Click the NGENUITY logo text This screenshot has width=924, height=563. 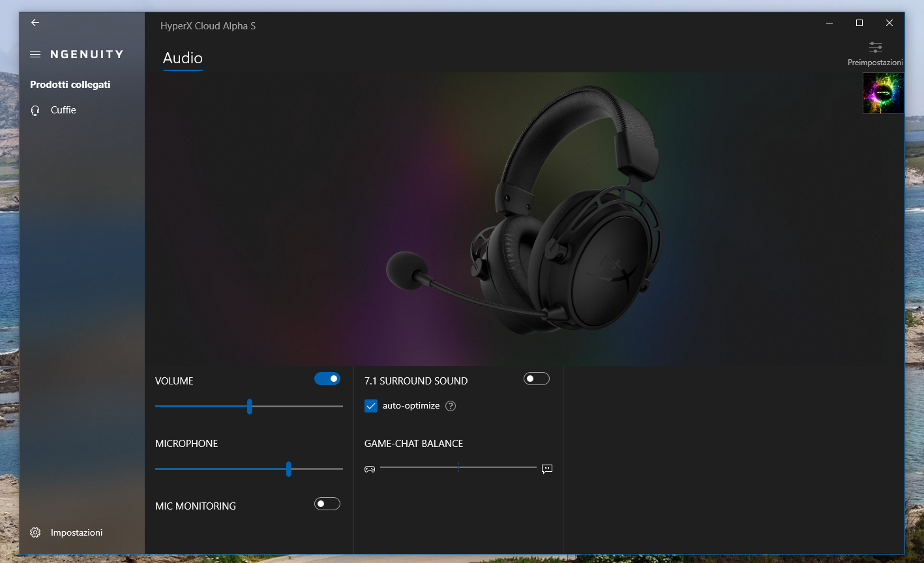click(87, 55)
